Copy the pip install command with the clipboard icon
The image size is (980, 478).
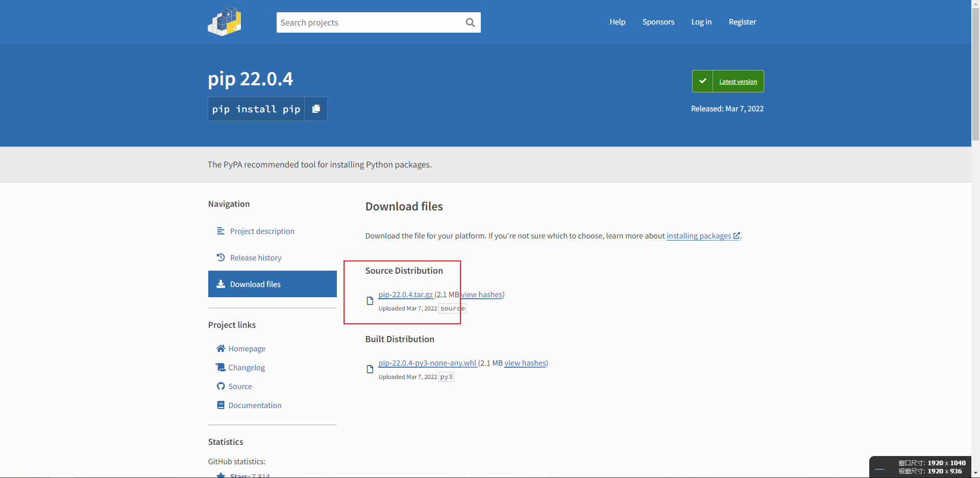316,109
